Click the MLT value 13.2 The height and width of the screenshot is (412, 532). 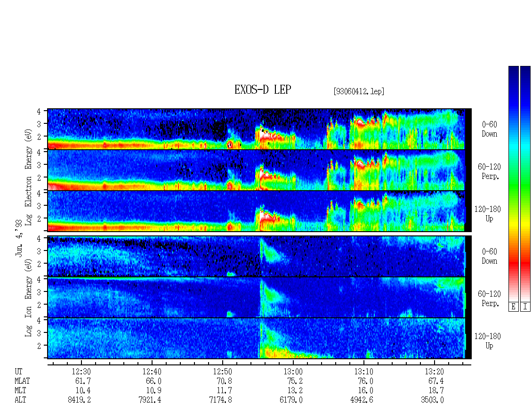[x=295, y=391]
